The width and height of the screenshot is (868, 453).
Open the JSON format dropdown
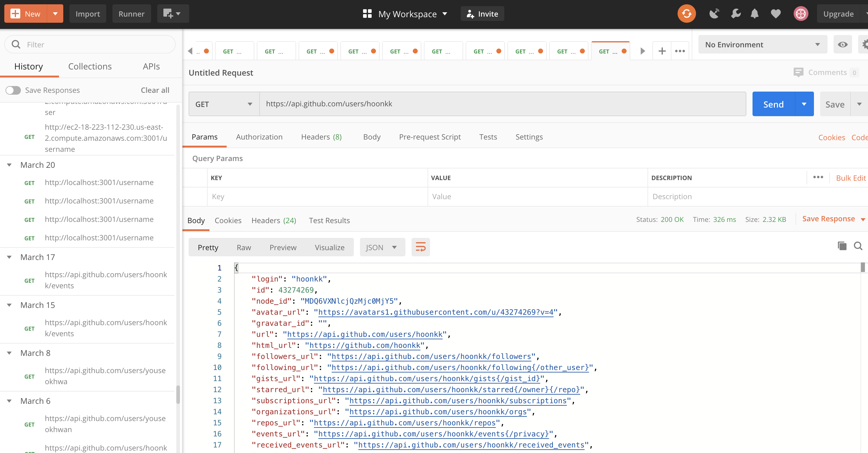(382, 247)
